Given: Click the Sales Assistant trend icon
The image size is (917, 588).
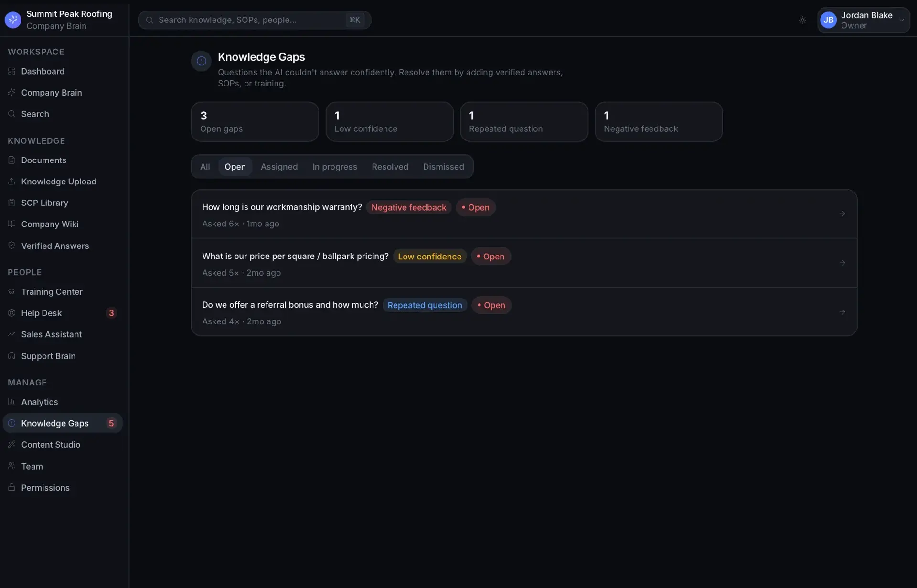Looking at the screenshot, I should tap(11, 334).
